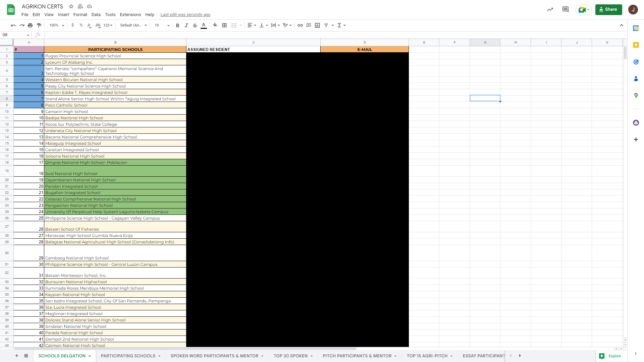The image size is (644, 362).
Task: Open comment history icon
Action: (565, 9)
